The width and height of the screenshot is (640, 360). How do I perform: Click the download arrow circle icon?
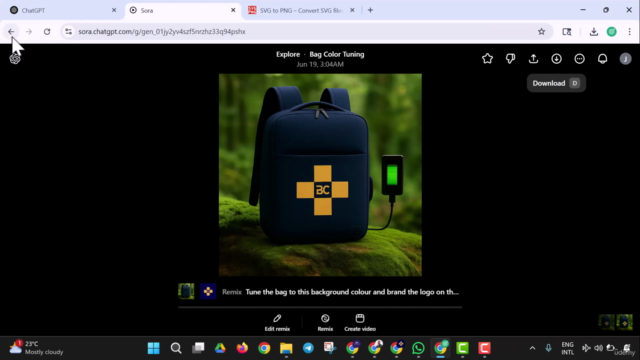click(x=556, y=59)
